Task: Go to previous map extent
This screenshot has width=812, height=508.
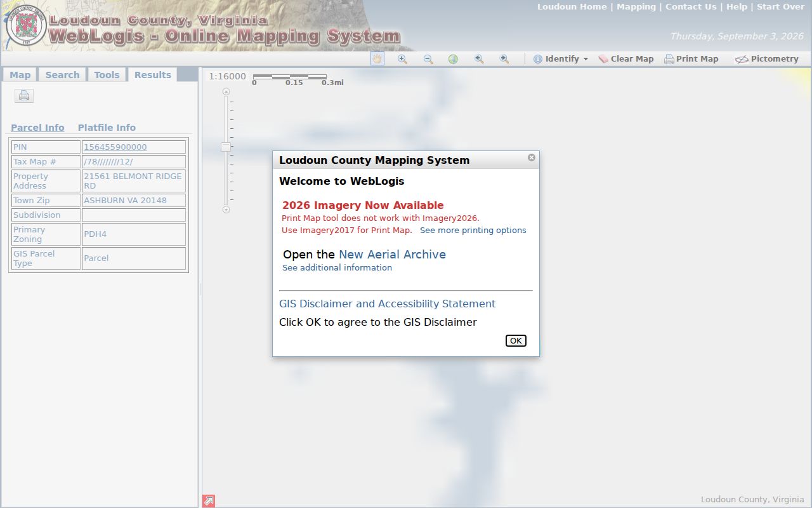Action: 479,58
